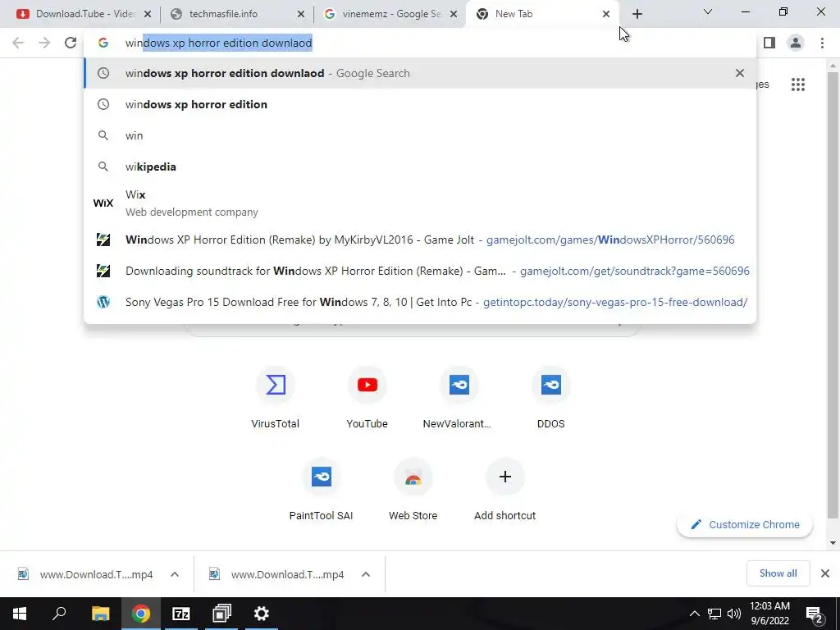This screenshot has width=840, height=630.
Task: Open the NewValorant shortcut
Action: coord(459,398)
